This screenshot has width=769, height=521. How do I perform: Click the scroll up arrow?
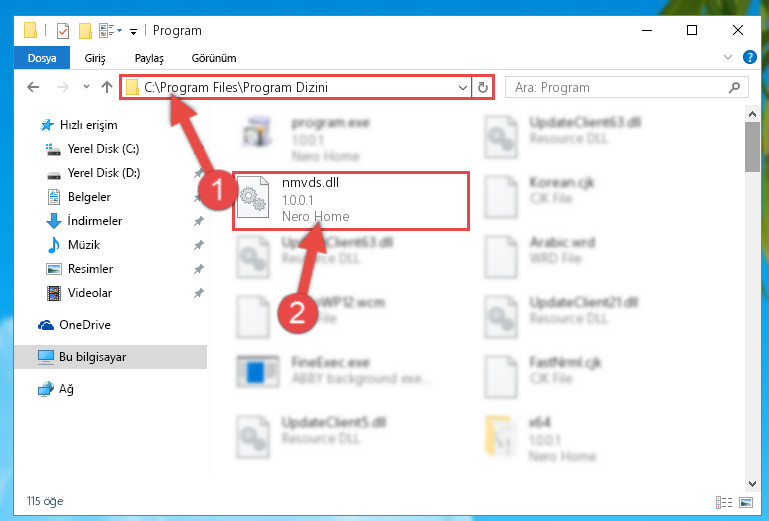(752, 114)
